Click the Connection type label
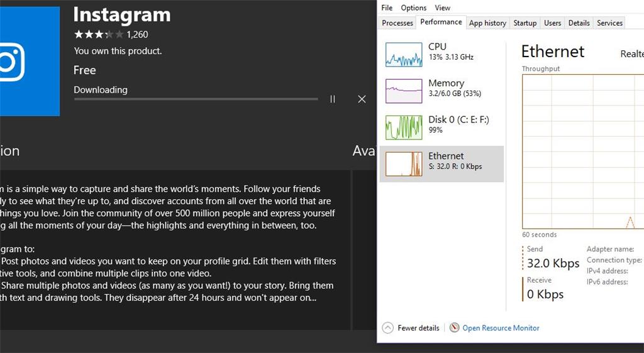 (614, 260)
